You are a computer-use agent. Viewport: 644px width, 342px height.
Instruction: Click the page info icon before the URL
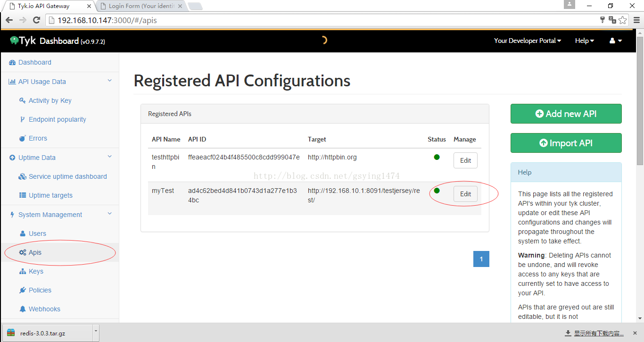click(x=52, y=20)
